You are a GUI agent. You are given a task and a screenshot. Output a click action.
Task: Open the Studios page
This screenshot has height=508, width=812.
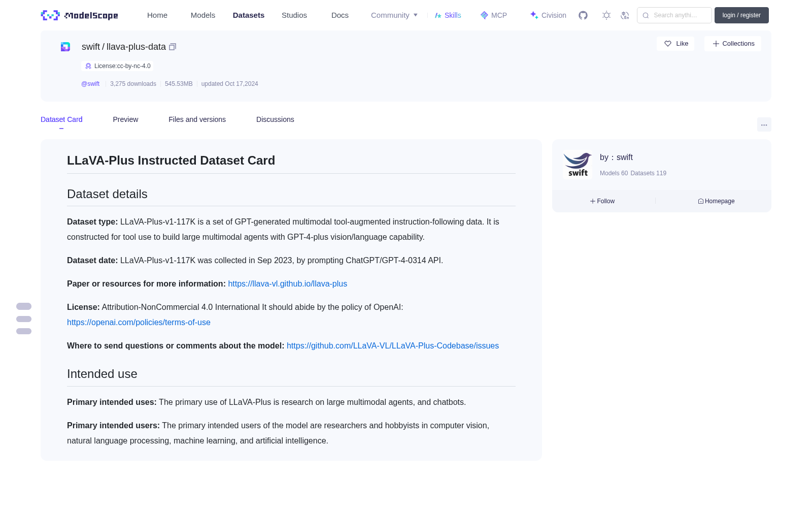coord(294,15)
